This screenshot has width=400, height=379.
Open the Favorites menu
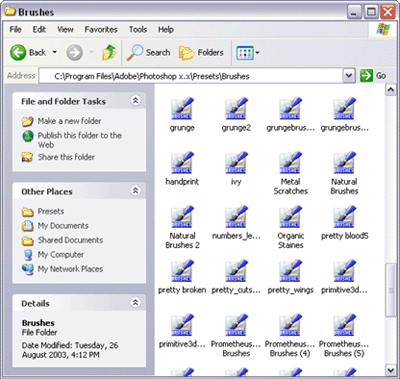click(x=101, y=30)
